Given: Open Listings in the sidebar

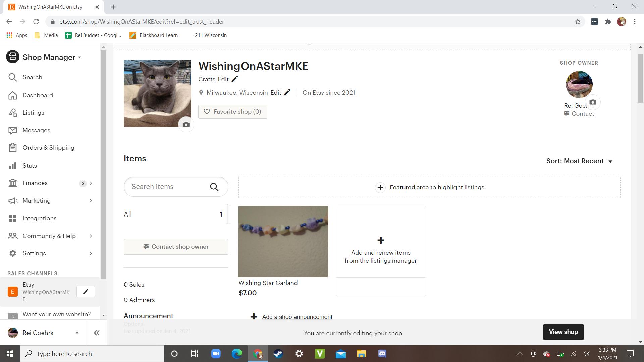Looking at the screenshot, I should 33,113.
